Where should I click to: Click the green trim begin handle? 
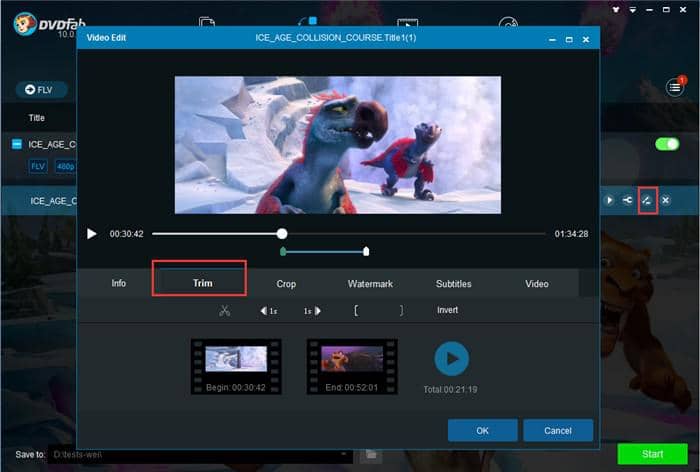pyautogui.click(x=283, y=252)
